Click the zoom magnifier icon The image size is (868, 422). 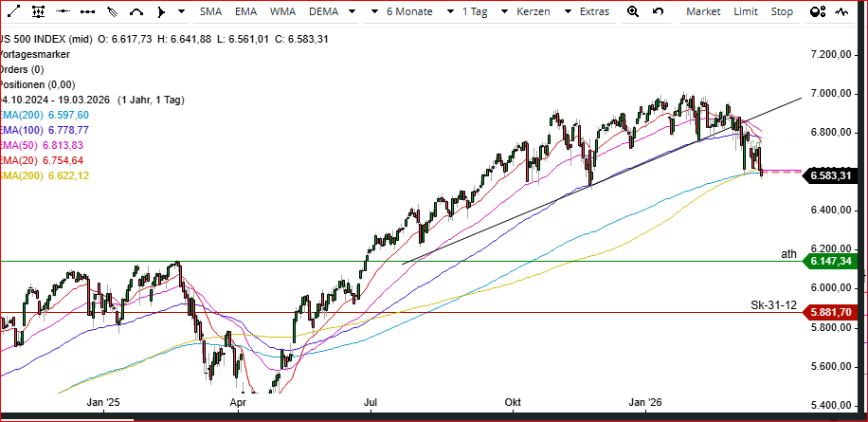(633, 12)
